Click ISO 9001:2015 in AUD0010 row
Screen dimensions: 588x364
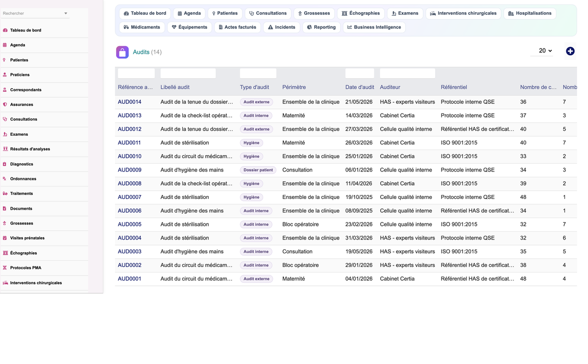459,156
